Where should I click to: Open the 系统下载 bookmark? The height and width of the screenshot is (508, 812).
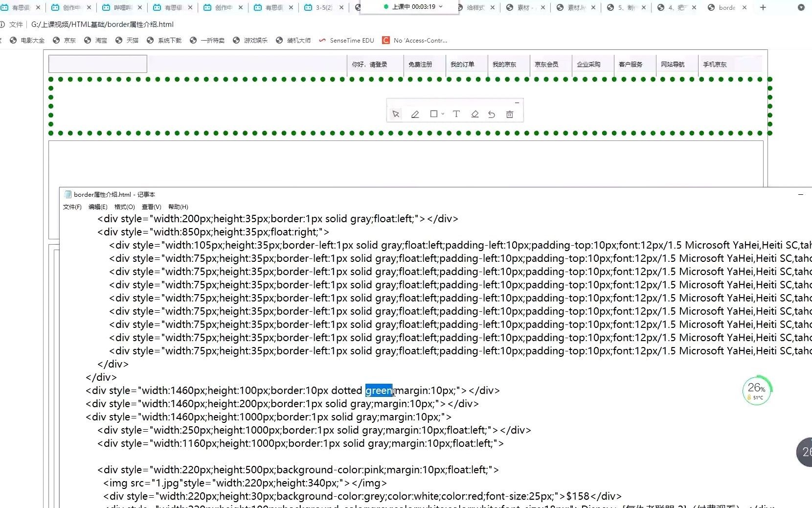pos(164,41)
